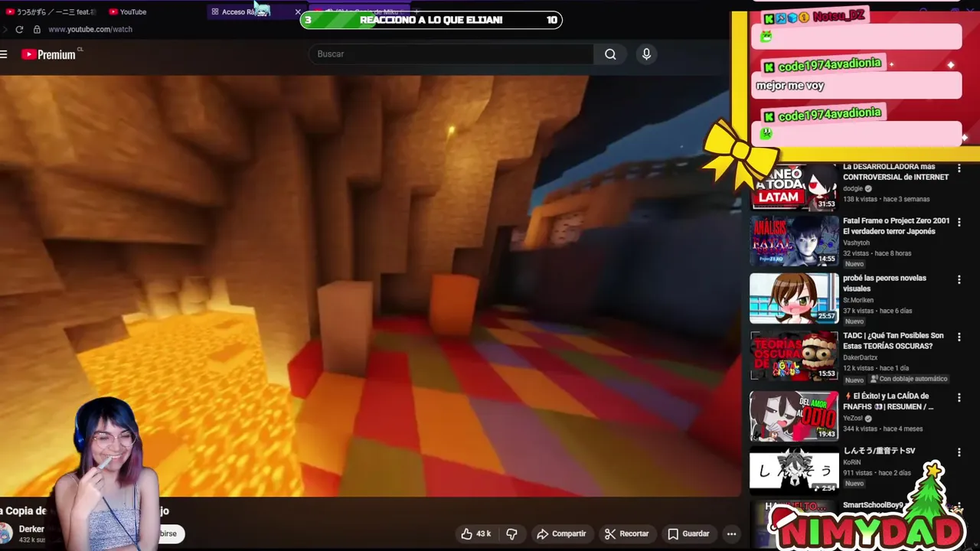Open the peores novelas visuales thumbnail
The height and width of the screenshot is (551, 980).
[794, 298]
